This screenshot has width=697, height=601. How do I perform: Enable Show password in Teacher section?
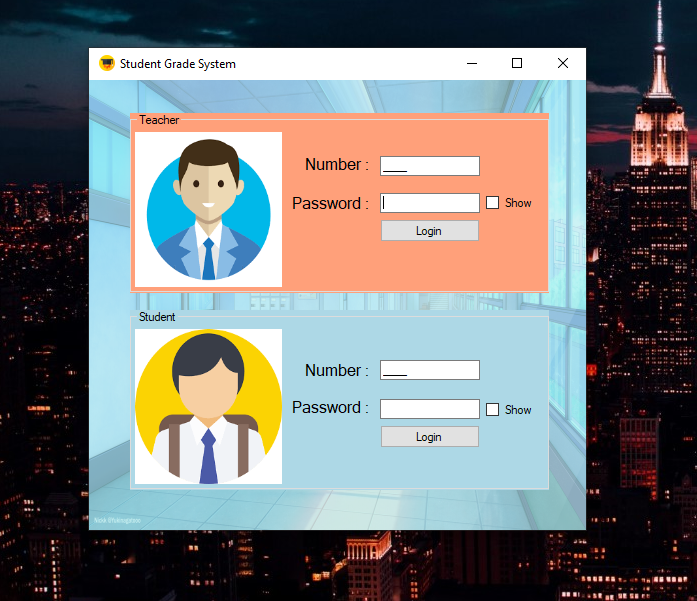point(493,203)
